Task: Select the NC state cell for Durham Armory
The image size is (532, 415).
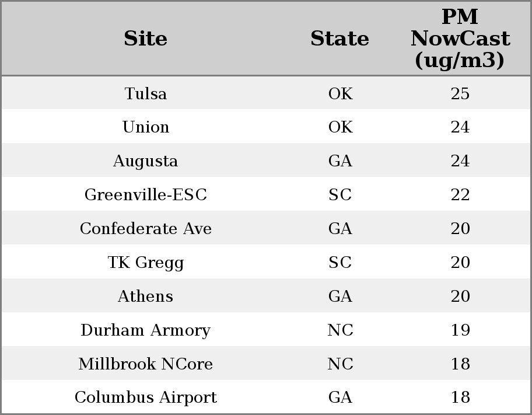Action: (x=340, y=330)
